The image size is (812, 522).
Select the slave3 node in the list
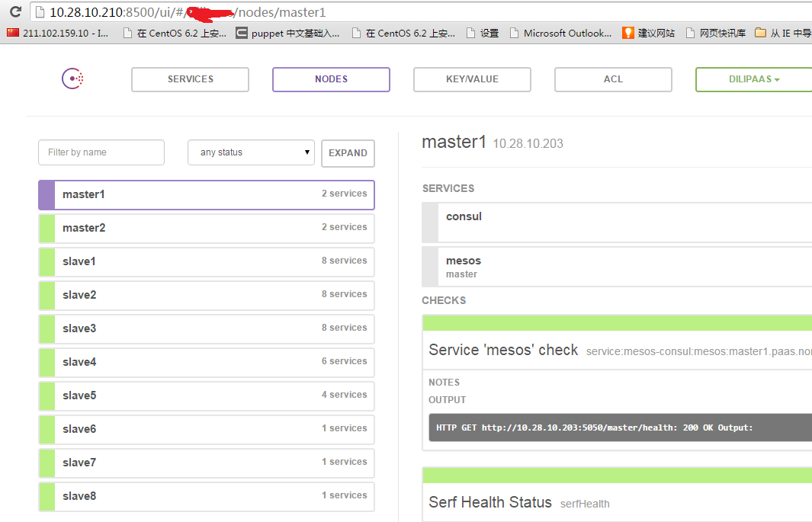206,328
